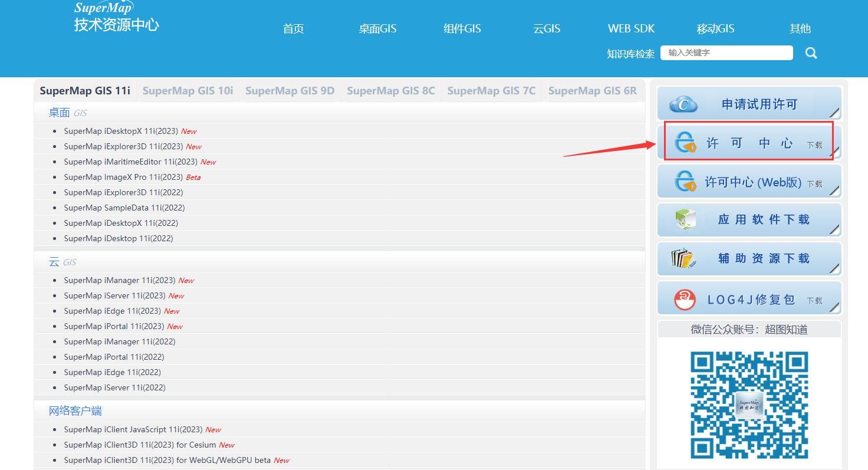This screenshot has width=868, height=470.
Task: Click the 许可中心 (Web版) icon
Action: pos(685,182)
